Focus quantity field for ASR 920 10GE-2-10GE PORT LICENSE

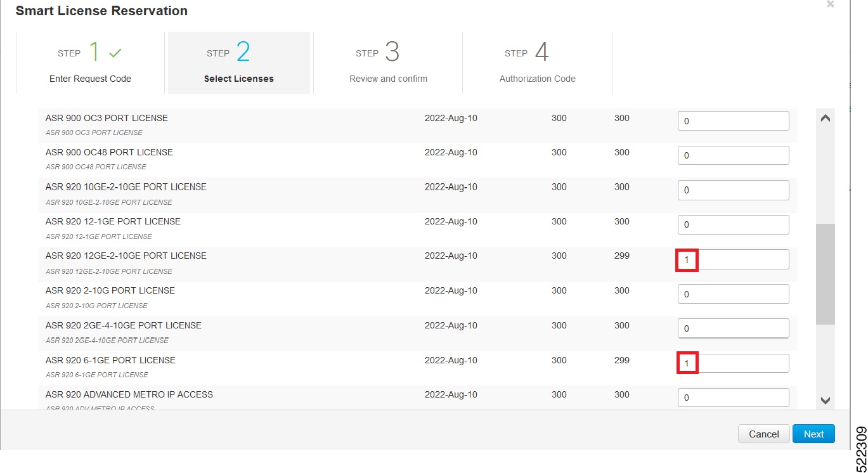(x=733, y=190)
